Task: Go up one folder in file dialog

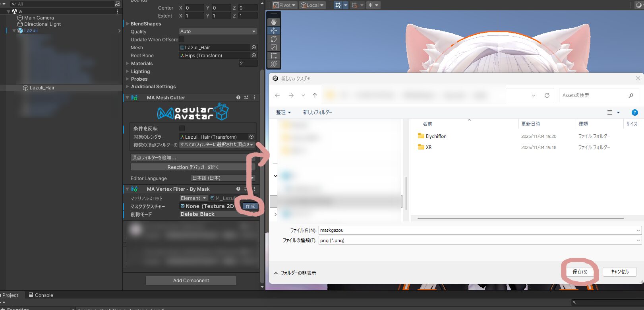Action: (x=315, y=95)
